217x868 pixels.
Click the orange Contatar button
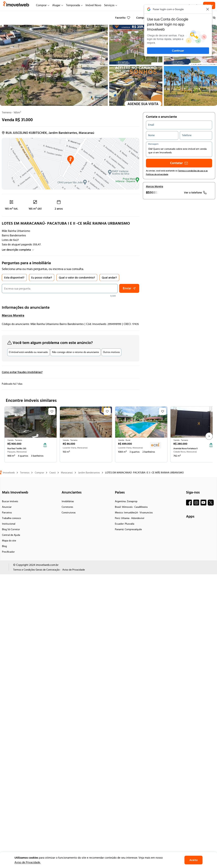(179, 163)
